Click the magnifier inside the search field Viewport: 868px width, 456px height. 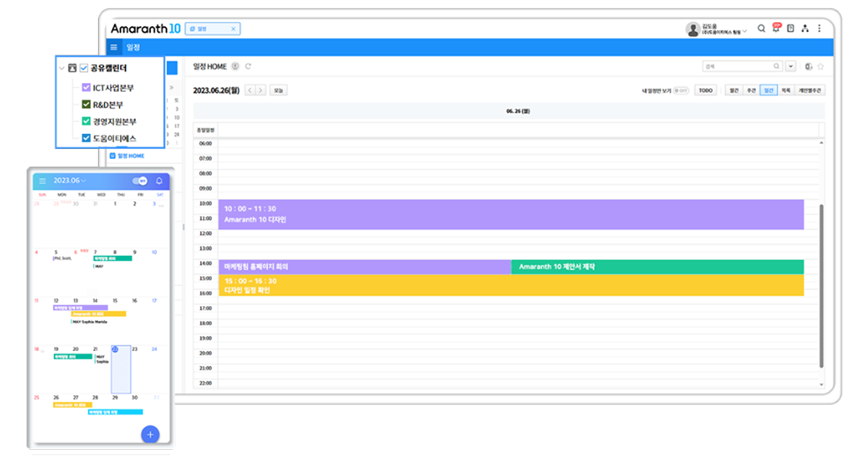coord(776,66)
